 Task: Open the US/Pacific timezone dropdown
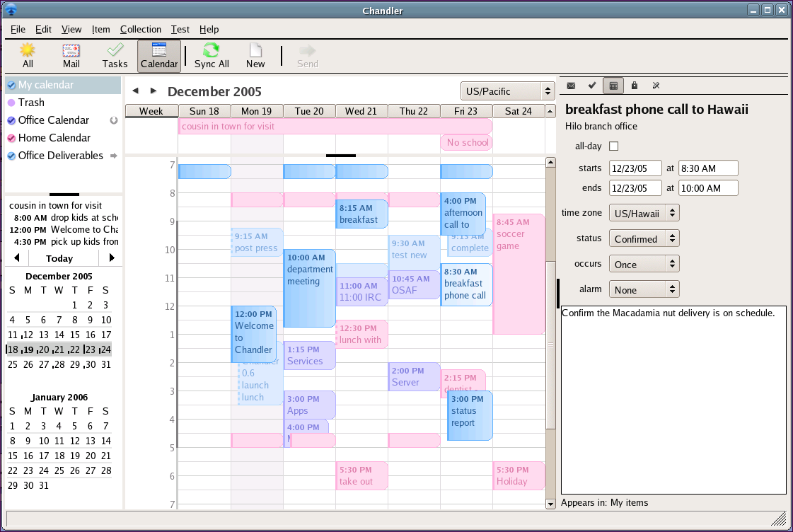[x=507, y=91]
